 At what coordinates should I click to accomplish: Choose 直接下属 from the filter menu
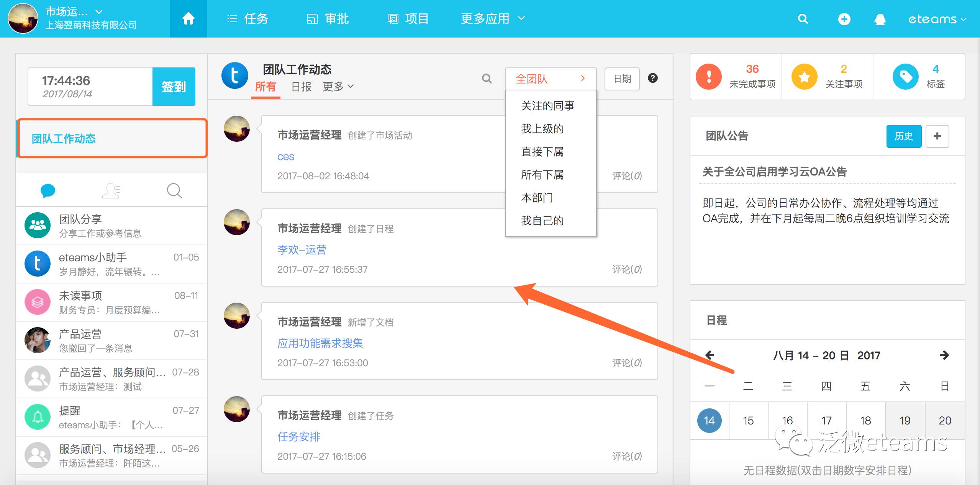(x=542, y=152)
